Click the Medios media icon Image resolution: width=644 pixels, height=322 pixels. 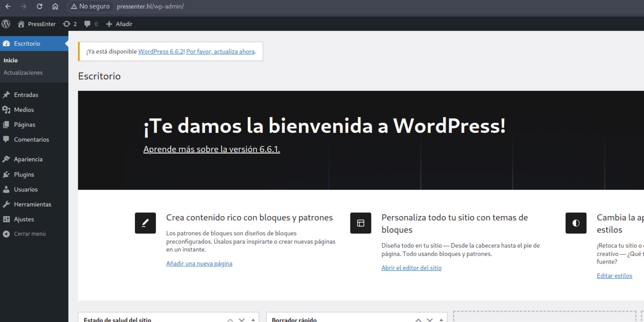(x=6, y=110)
